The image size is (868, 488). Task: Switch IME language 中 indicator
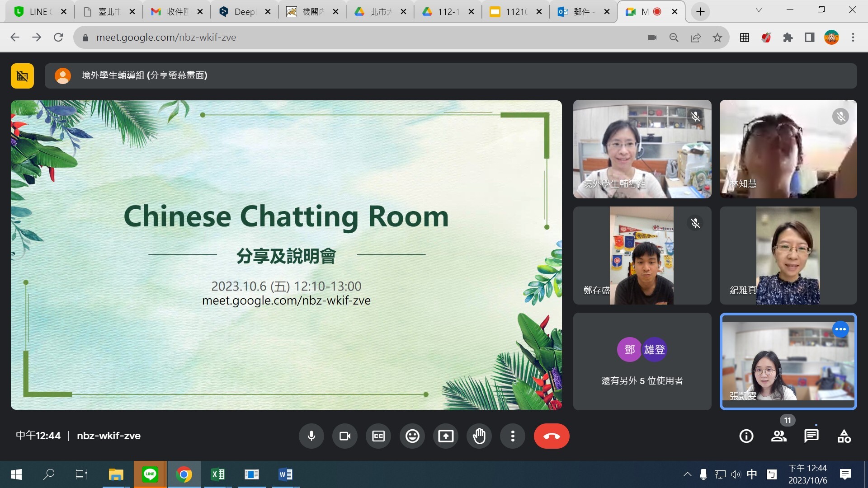(x=752, y=474)
